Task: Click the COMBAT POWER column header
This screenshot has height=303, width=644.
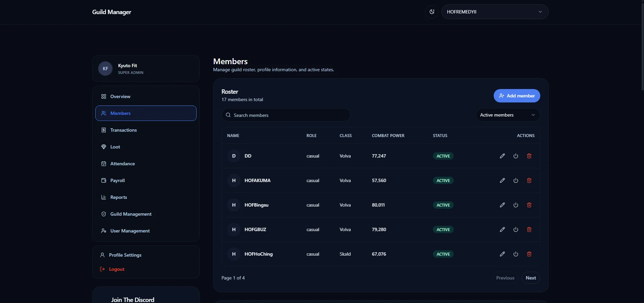Action: point(388,136)
